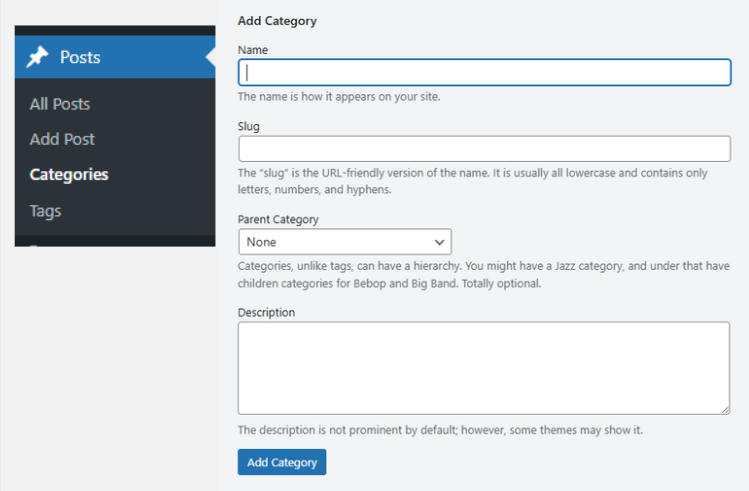Click the Parent Category label text
749x491 pixels.
pyautogui.click(x=278, y=219)
